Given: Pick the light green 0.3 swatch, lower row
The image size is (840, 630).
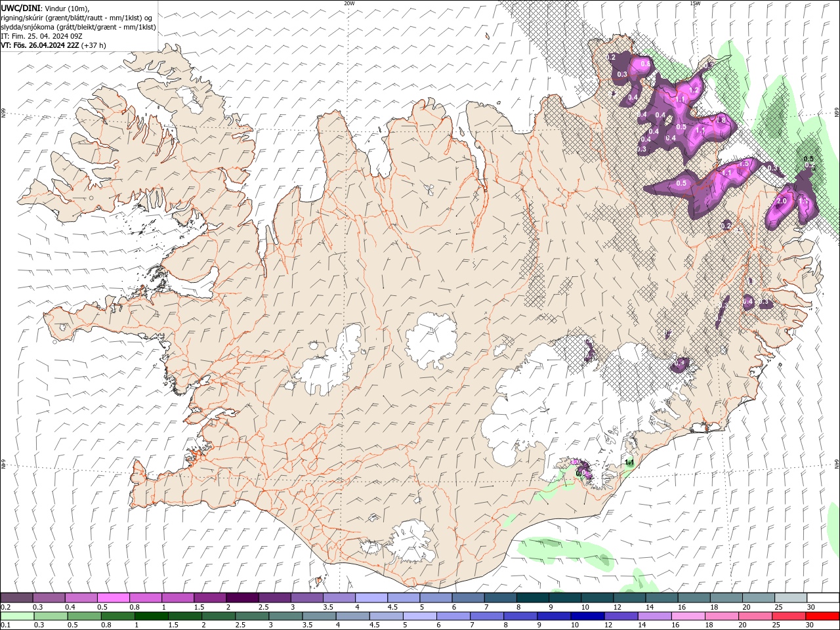Looking at the screenshot, I should coord(50,616).
